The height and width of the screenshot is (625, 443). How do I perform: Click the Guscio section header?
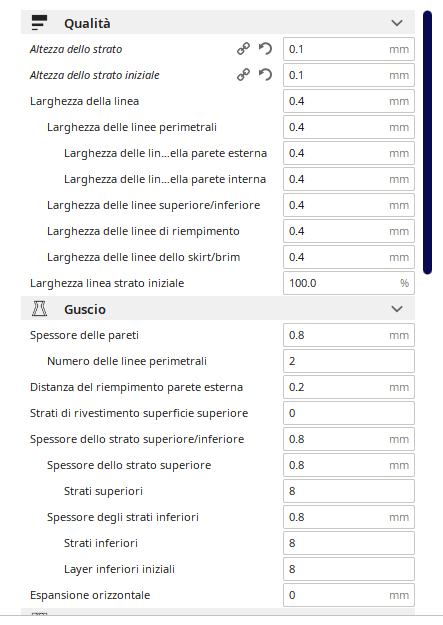coord(218,309)
